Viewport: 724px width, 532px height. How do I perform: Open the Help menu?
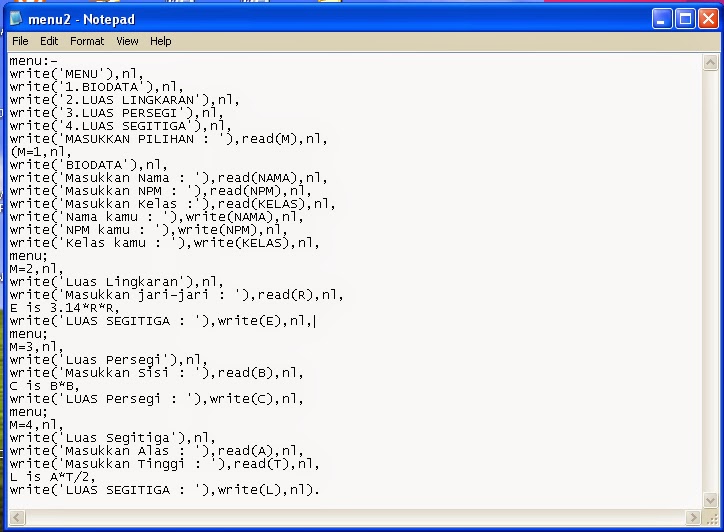tap(160, 41)
